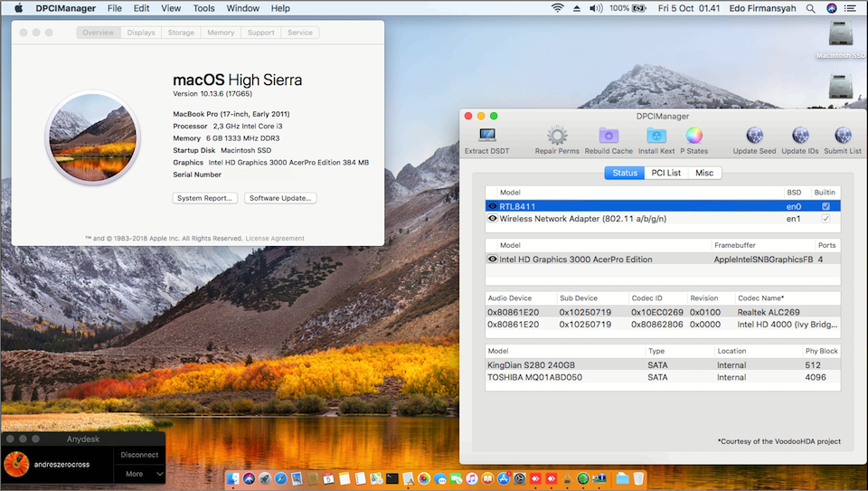Select the TOSHIBA MQ01ABD050 disk row

[663, 377]
